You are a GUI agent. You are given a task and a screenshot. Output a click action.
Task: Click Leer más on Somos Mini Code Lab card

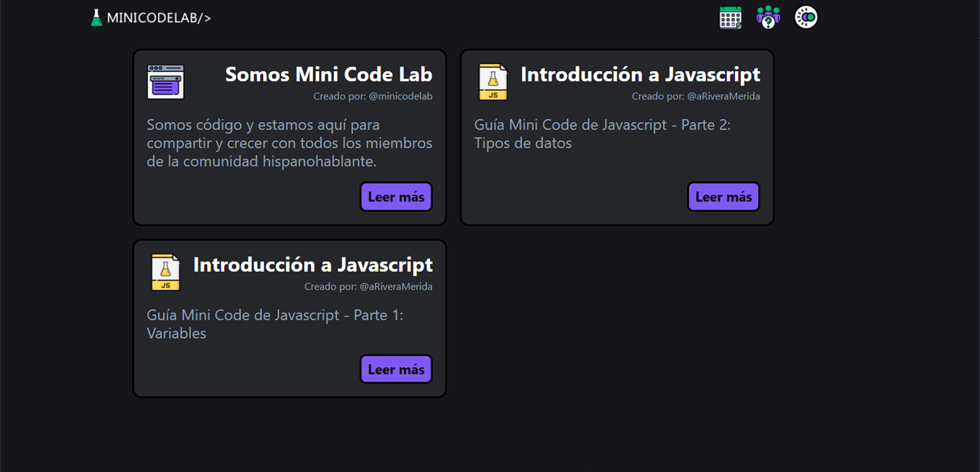396,197
